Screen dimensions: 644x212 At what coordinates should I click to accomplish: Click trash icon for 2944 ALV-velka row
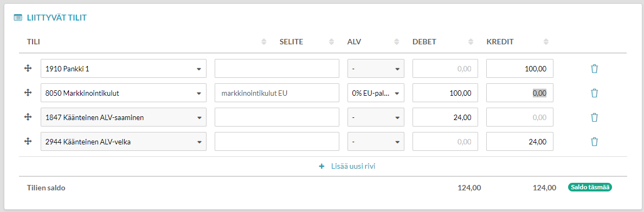[x=594, y=142]
